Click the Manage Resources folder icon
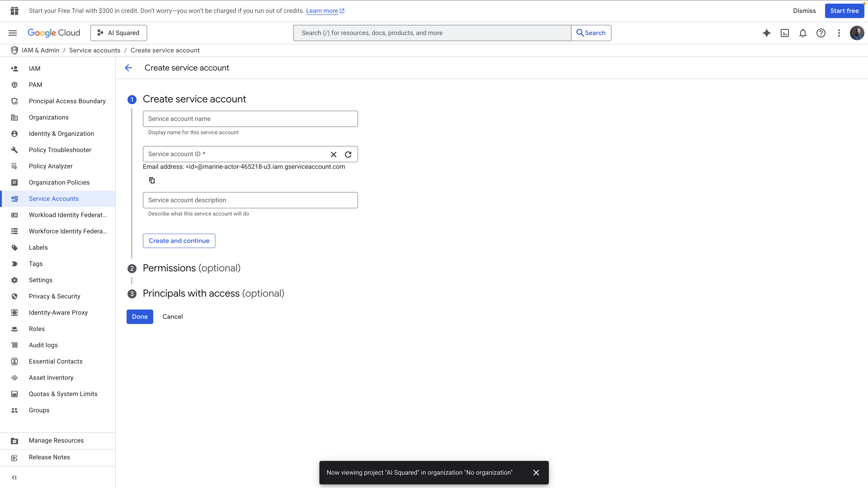 (14, 441)
